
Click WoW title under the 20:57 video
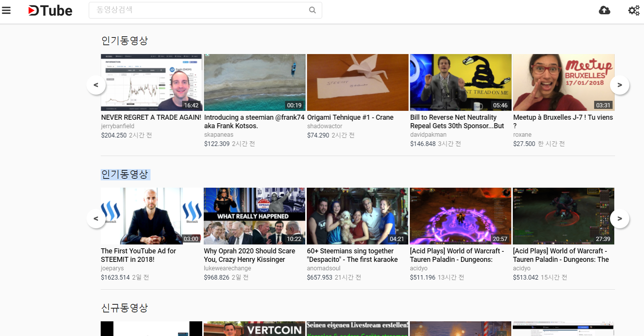tap(457, 255)
